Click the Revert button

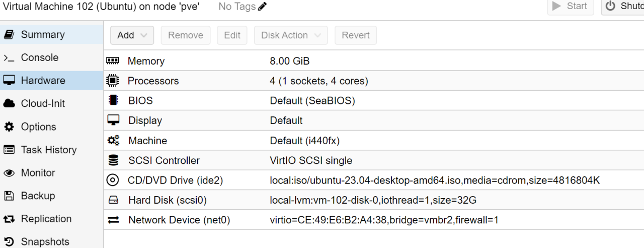click(356, 35)
